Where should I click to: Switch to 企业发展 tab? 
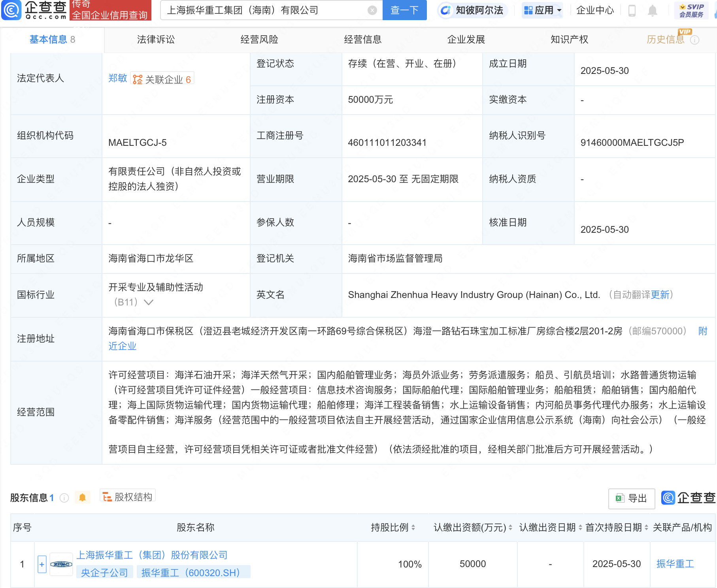coord(466,40)
